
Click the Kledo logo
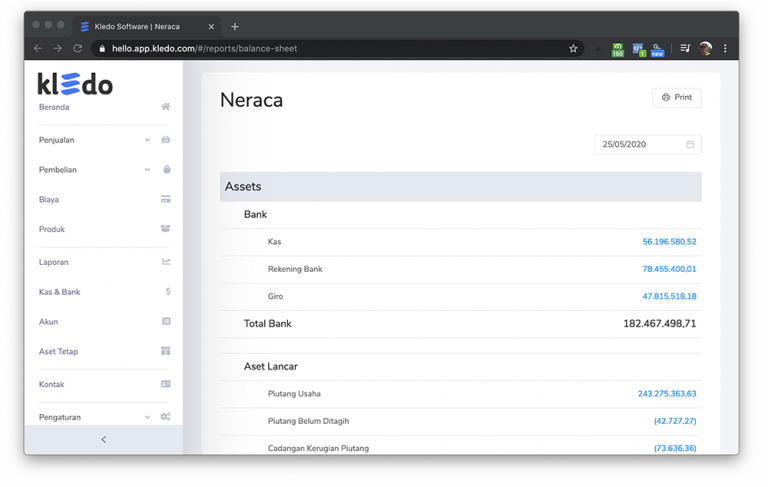coord(75,84)
